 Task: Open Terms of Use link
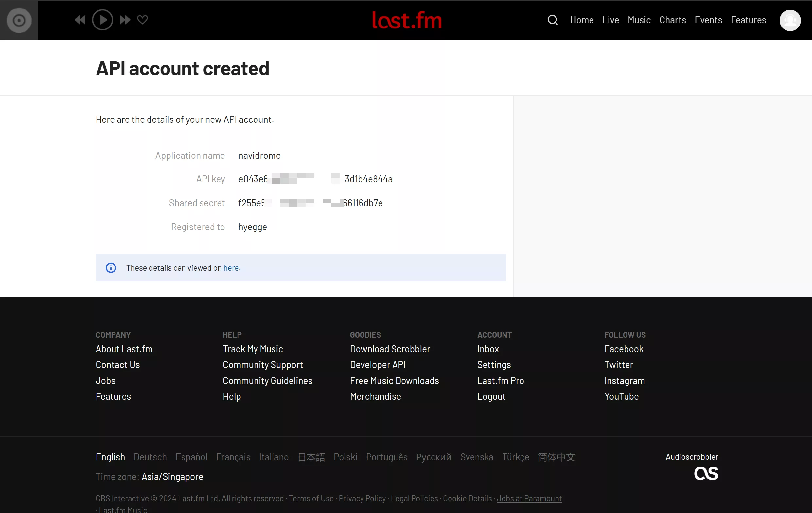pyautogui.click(x=311, y=498)
